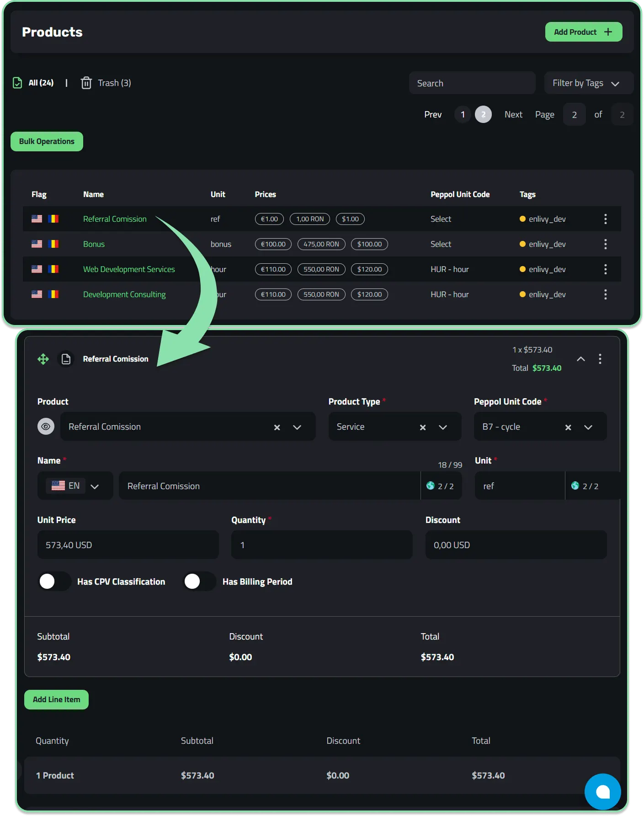This screenshot has width=644, height=816.
Task: Click the drag-move handle of the line item
Action: point(43,359)
